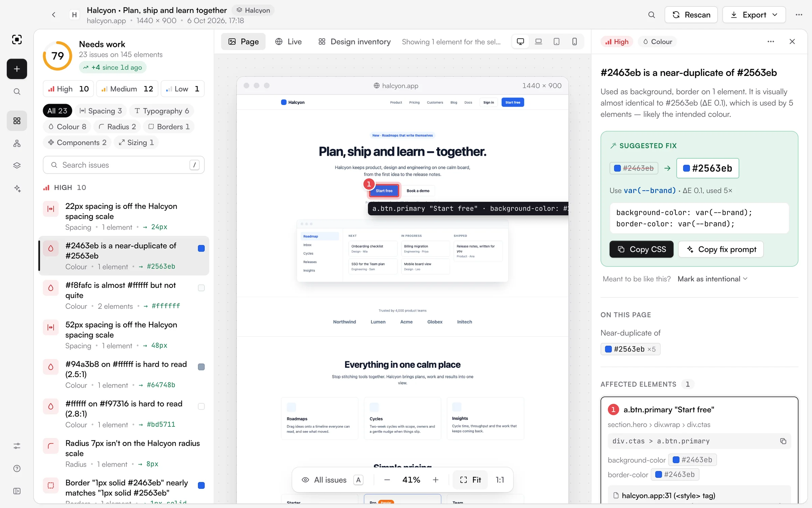Viewport: 812px width, 508px height.
Task: Click the numbered marker 1 on preview
Action: point(369,184)
